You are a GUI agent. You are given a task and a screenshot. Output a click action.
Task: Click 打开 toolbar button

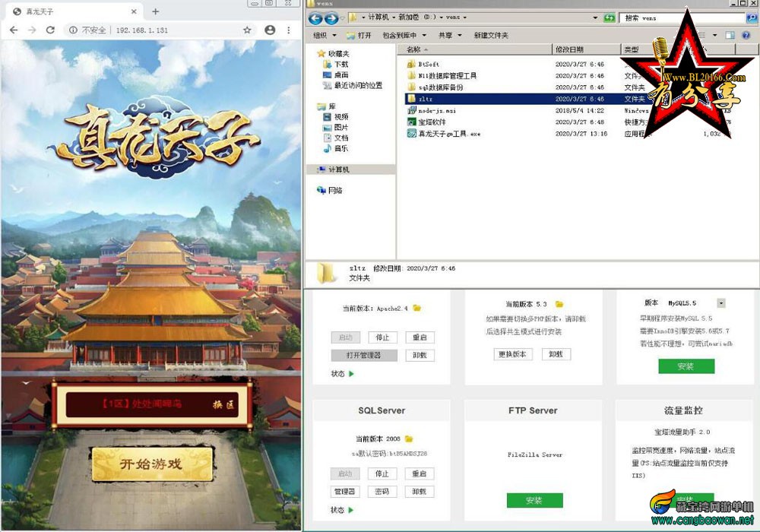coord(359,36)
